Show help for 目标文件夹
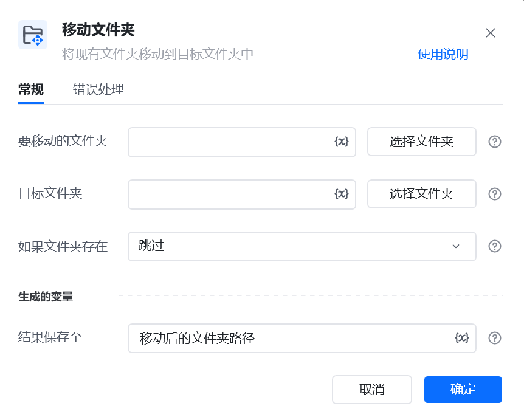The image size is (524, 420). [x=495, y=194]
